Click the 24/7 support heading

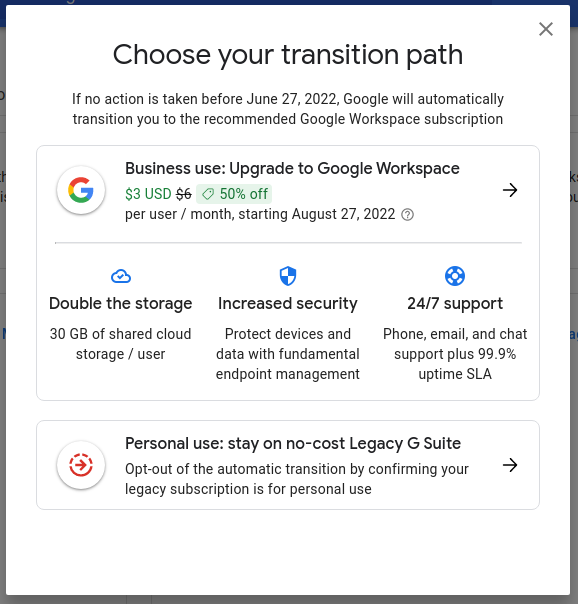[455, 304]
